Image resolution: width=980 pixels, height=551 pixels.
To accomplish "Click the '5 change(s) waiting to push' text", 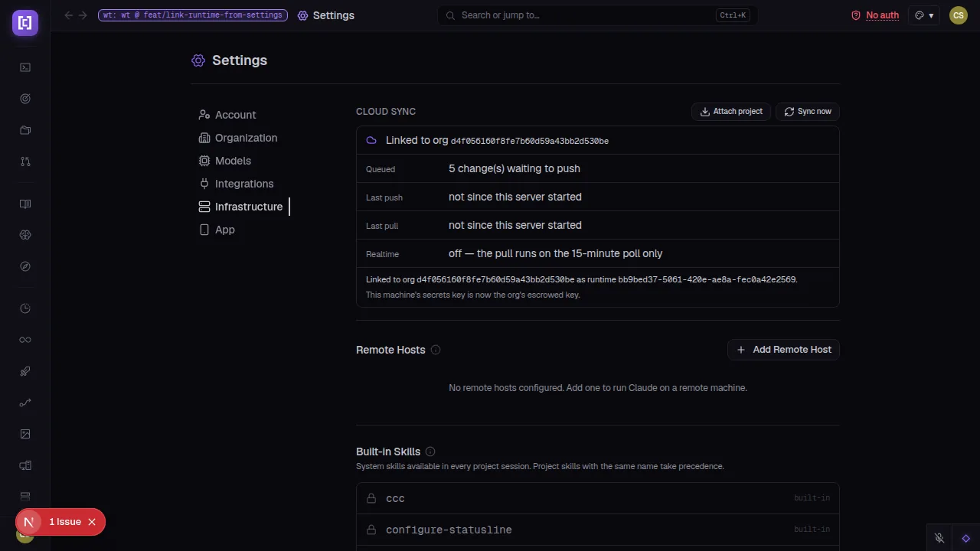I will point(514,168).
